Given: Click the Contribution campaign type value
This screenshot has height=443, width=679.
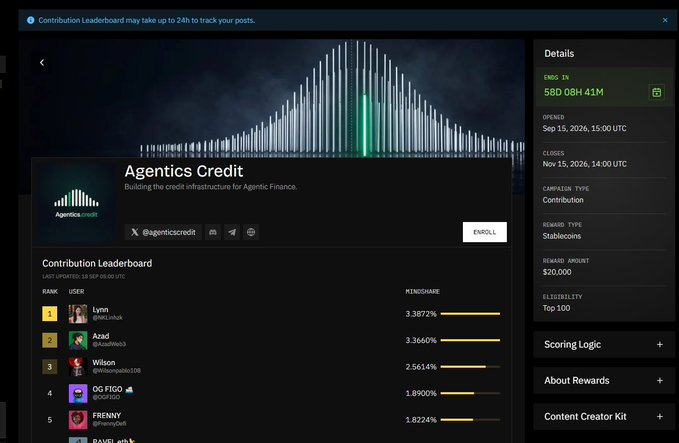Looking at the screenshot, I should click(563, 200).
